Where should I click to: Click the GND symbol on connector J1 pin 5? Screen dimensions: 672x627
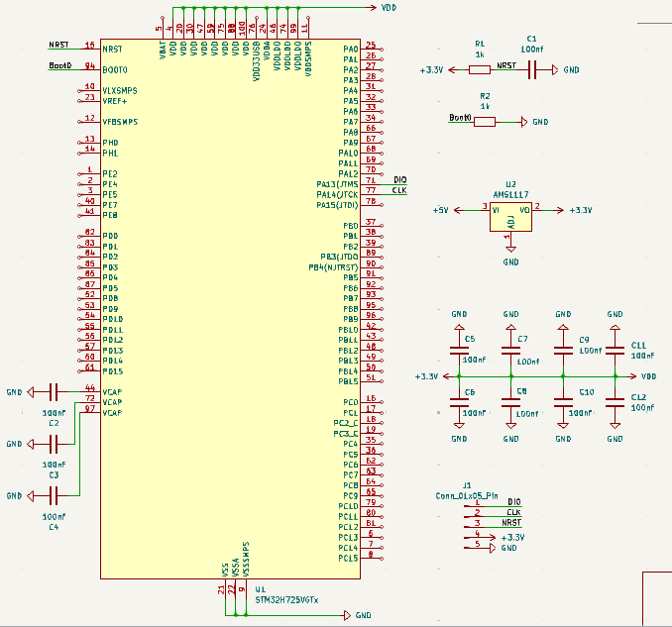[504, 548]
